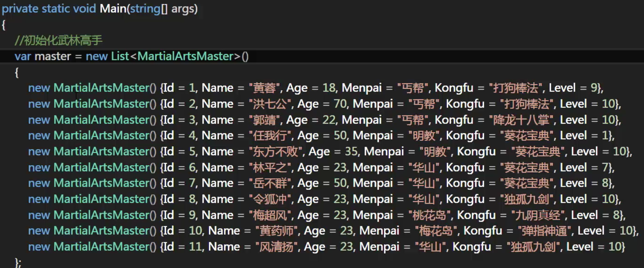The width and height of the screenshot is (644, 268).
Task: Click the Main method name
Action: (113, 8)
